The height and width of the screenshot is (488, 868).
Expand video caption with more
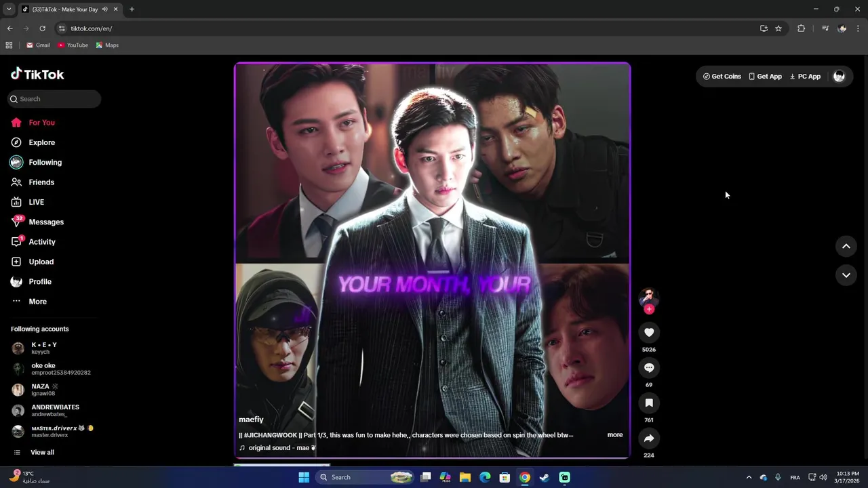click(x=615, y=435)
